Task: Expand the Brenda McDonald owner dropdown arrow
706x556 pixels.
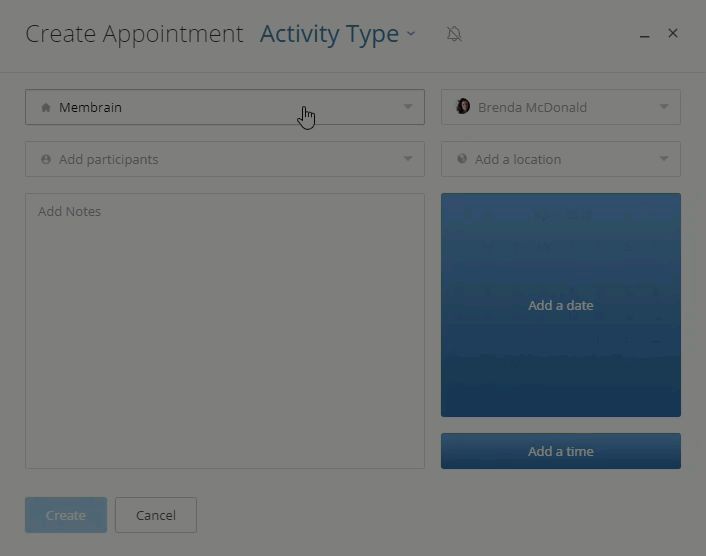Action: (x=664, y=107)
